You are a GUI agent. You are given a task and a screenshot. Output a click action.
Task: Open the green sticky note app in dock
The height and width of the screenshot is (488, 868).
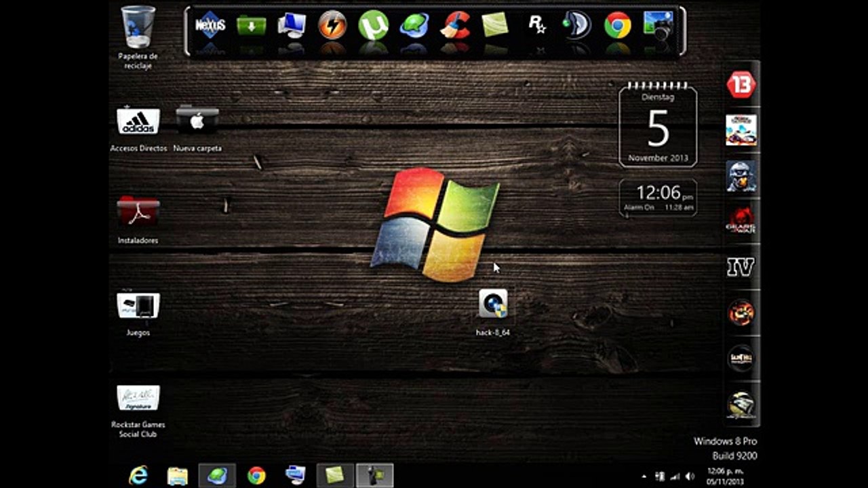tap(495, 26)
